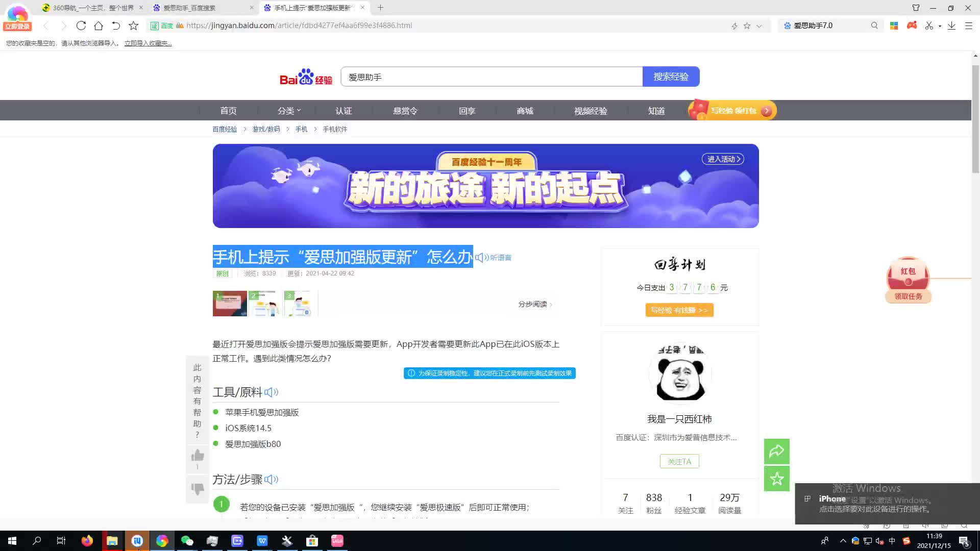The image size is (980, 551).
Task: Play audio for the 工具/原料 section
Action: coord(271,392)
